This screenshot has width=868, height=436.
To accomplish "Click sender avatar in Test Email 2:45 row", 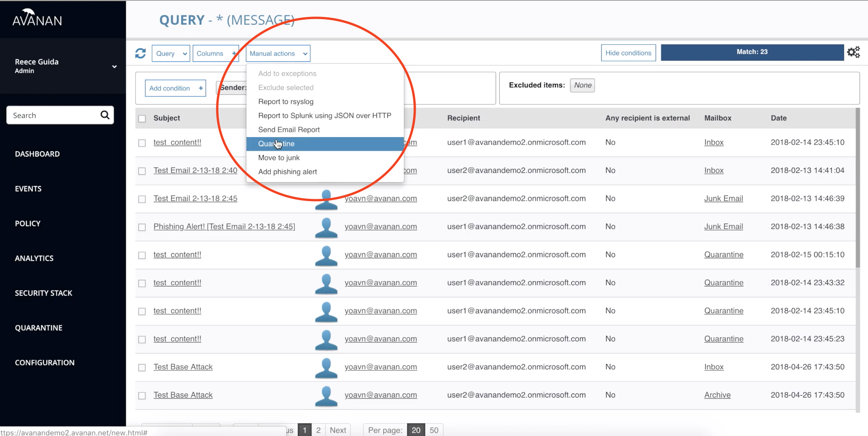I will click(x=326, y=199).
